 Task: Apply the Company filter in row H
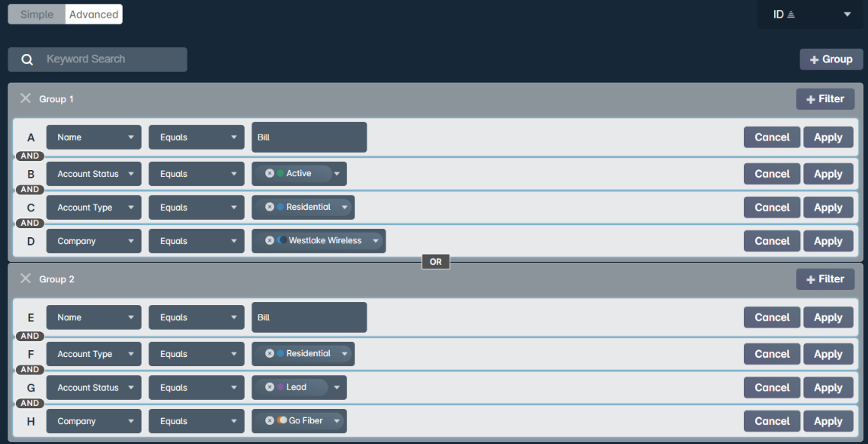[x=828, y=421]
